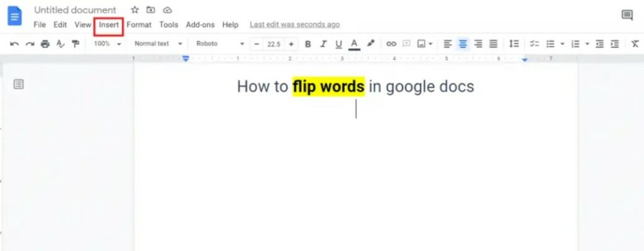Toggle italic formatting
This screenshot has width=644, height=251.
tap(323, 44)
